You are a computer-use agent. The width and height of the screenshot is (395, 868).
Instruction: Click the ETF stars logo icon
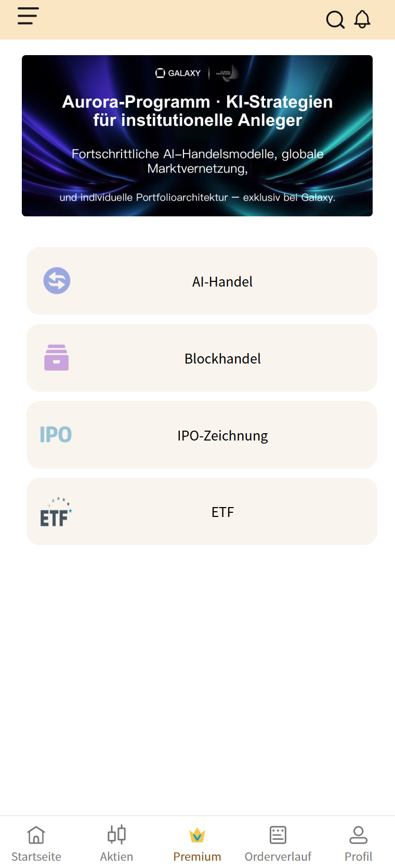tap(56, 512)
